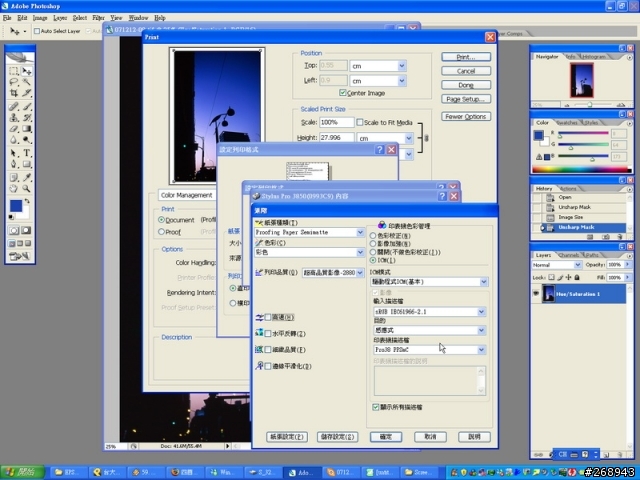Select the Notes tool
This screenshot has width=640, height=480.
pyautogui.click(x=13, y=178)
